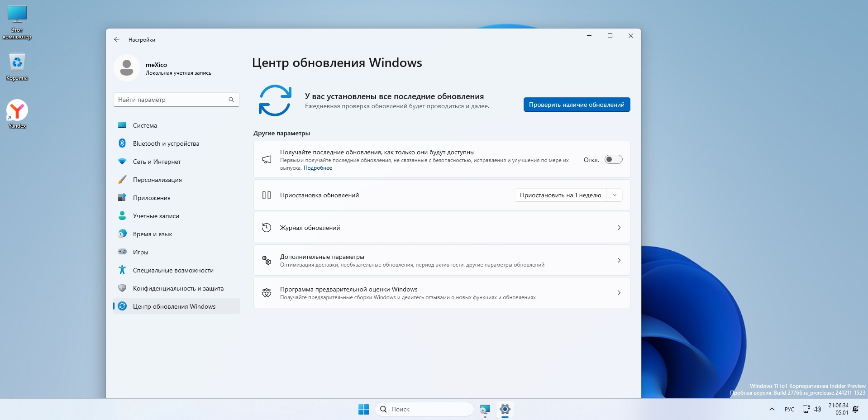Expand Журнал обновлений chevron
Screen dimensions: 868x420
619,228
